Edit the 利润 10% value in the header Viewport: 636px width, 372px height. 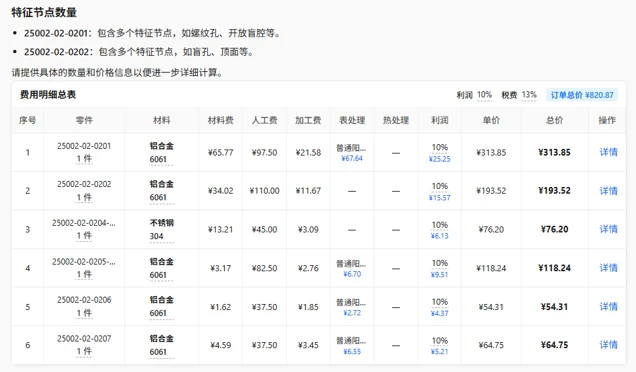(x=484, y=95)
